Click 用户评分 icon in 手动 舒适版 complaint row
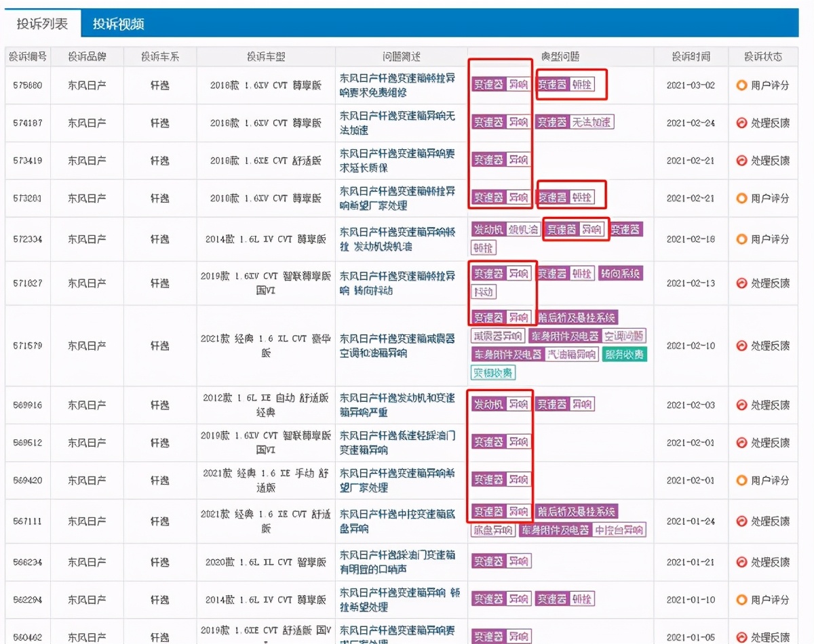The width and height of the screenshot is (814, 644). click(x=742, y=481)
